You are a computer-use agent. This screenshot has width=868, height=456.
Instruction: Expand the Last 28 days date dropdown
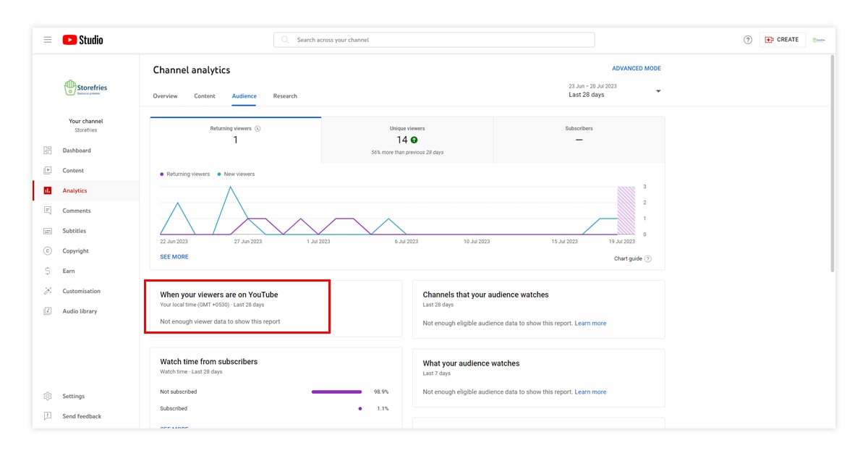[658, 91]
